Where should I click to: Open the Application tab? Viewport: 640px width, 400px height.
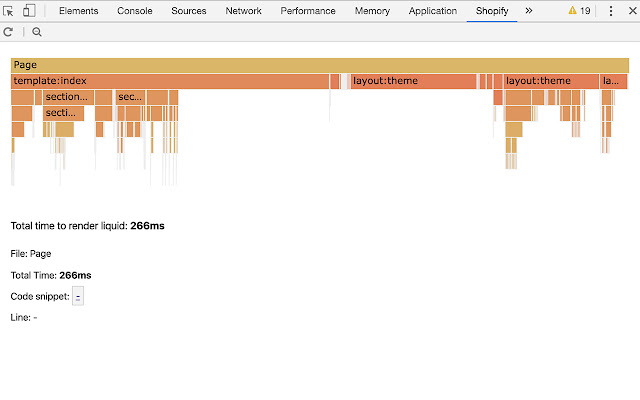[433, 11]
